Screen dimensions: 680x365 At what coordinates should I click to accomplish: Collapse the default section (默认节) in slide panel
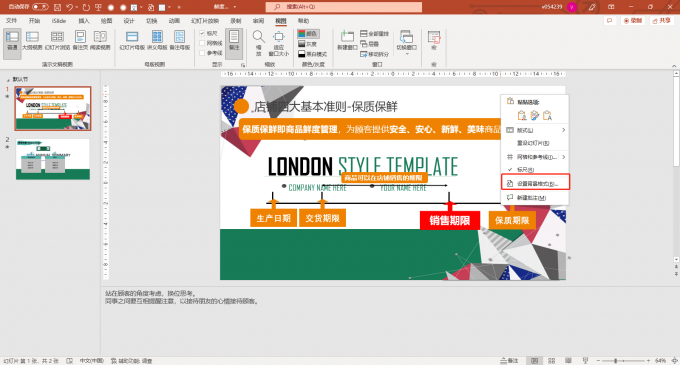pyautogui.click(x=7, y=80)
